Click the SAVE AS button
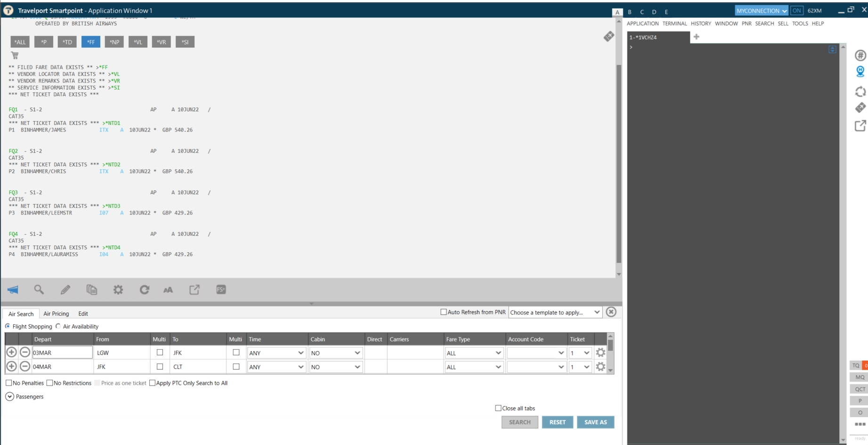 click(x=595, y=422)
